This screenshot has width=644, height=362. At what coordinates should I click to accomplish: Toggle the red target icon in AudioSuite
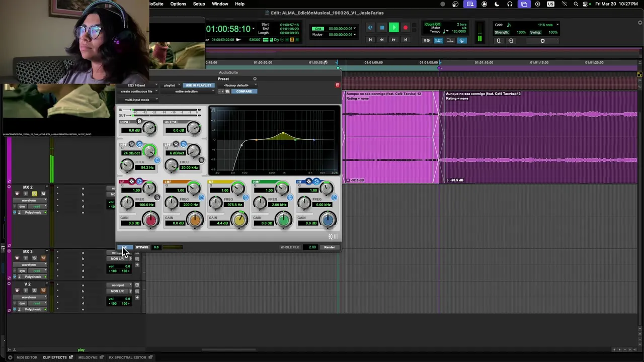[x=337, y=85]
